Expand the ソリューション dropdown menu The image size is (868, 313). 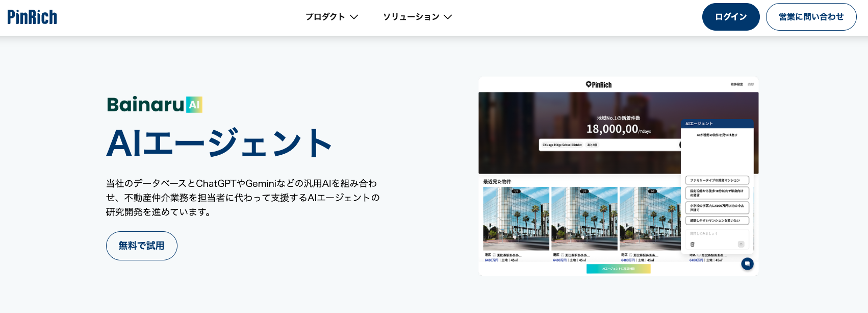(417, 17)
